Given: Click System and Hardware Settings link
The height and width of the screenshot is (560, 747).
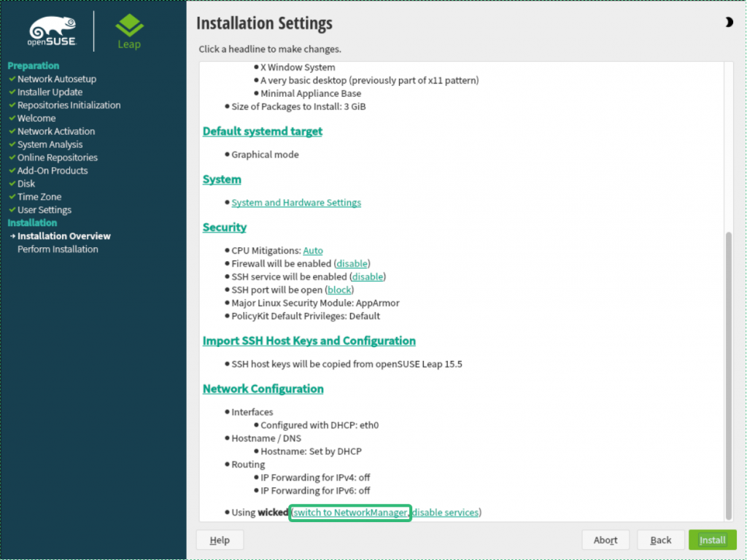Looking at the screenshot, I should (296, 203).
